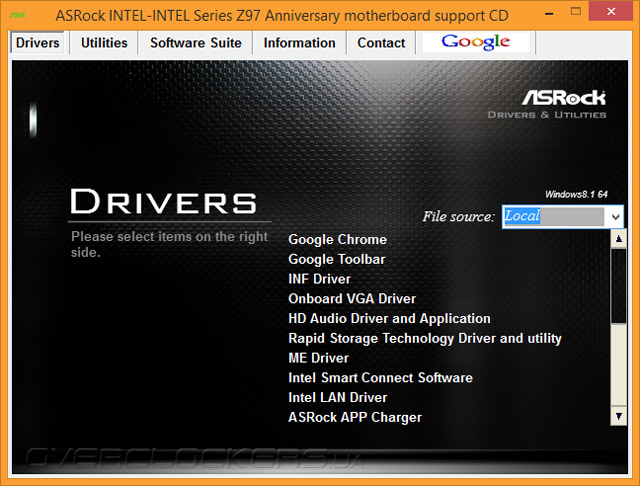The image size is (640, 486).
Task: Switch to the Drivers tab
Action: click(x=38, y=43)
